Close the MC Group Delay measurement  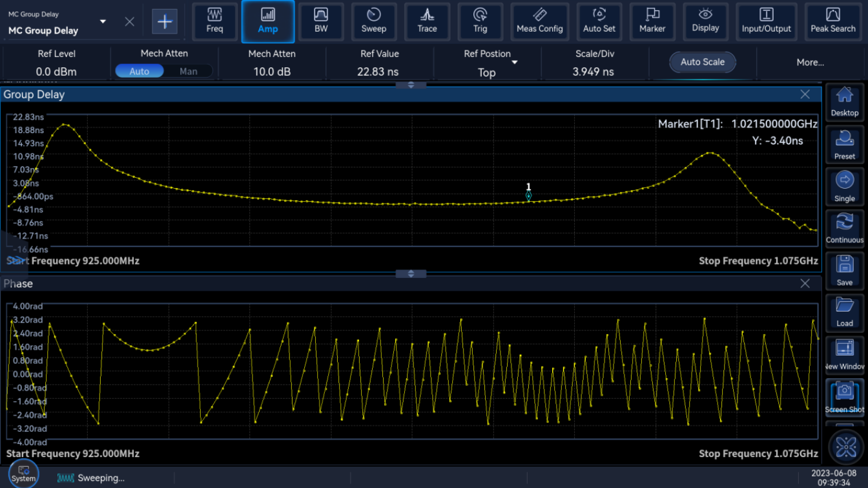pos(130,21)
